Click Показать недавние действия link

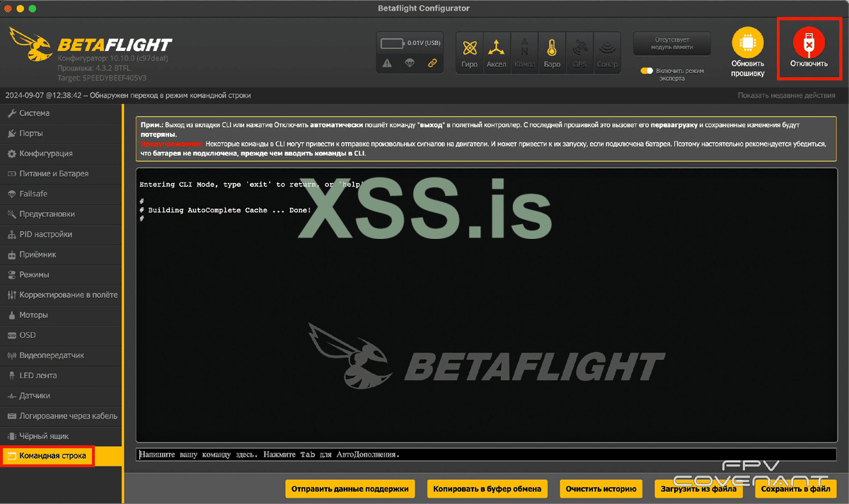(786, 95)
